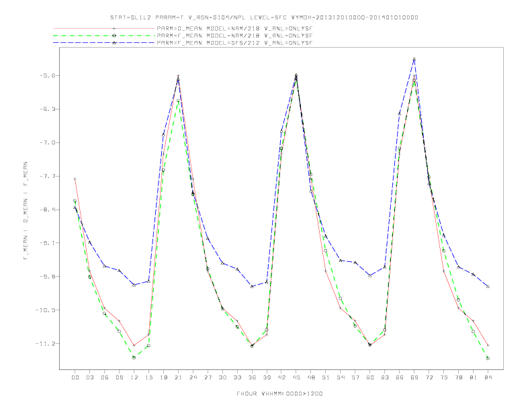Viewport: 532px width, 411px height.
Task: Click x-axis tick label 57
Action: [x=355, y=377]
